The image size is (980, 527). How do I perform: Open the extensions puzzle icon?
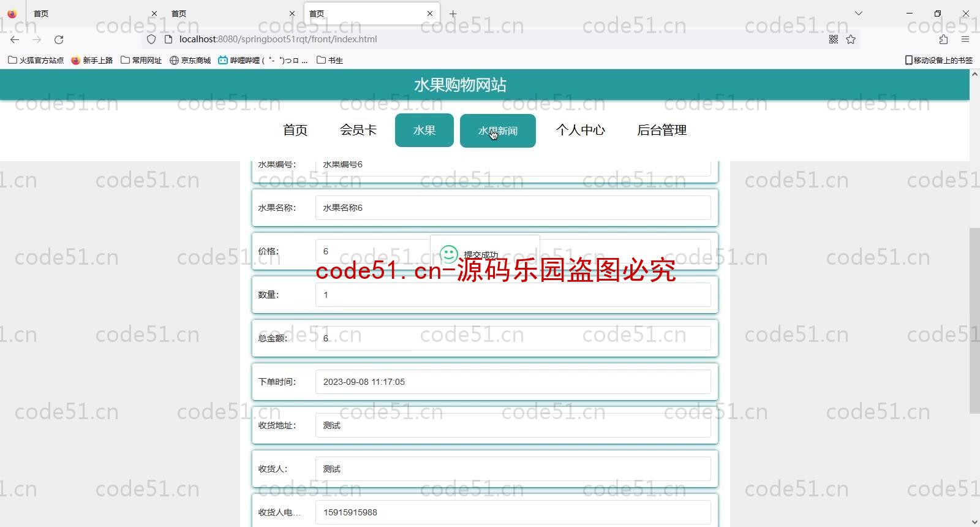click(943, 39)
